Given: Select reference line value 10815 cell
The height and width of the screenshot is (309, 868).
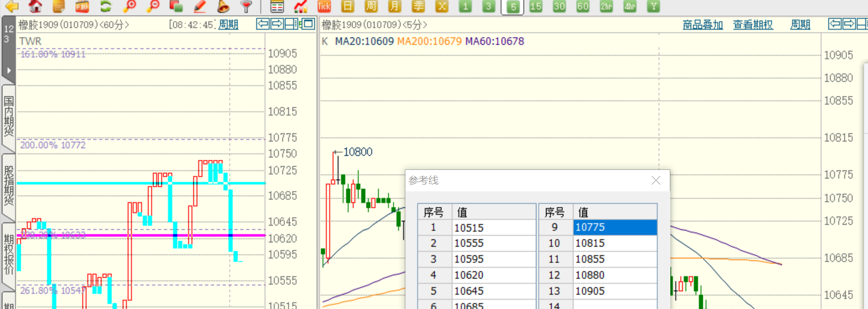Looking at the screenshot, I should 614,243.
